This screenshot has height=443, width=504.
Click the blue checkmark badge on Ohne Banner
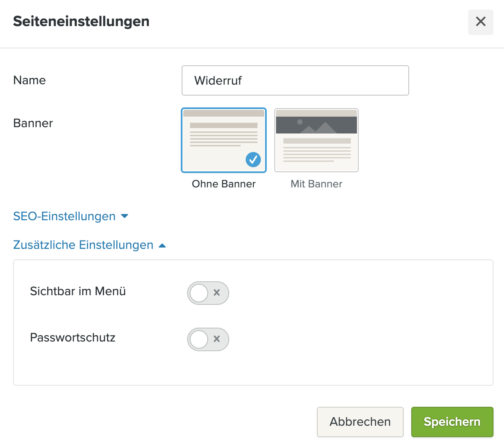pyautogui.click(x=253, y=159)
